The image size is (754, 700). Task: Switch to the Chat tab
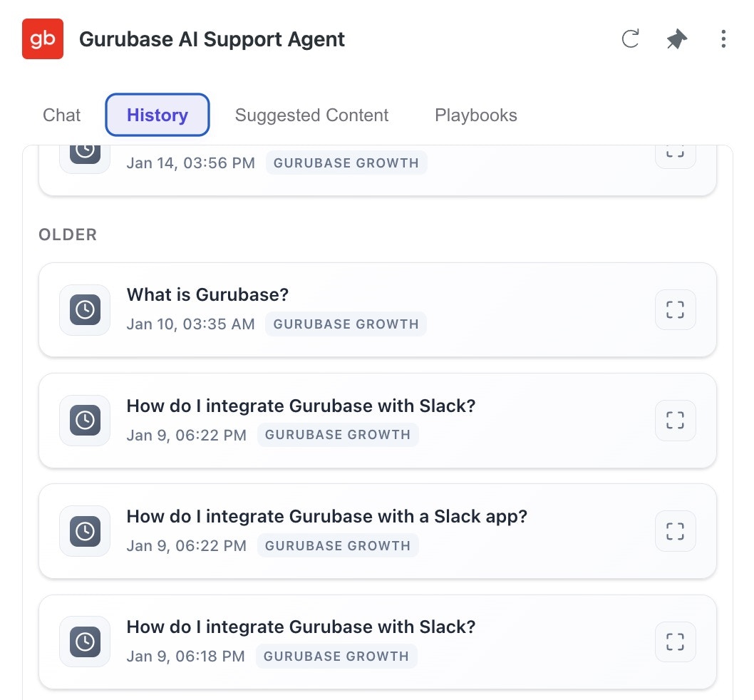point(61,115)
